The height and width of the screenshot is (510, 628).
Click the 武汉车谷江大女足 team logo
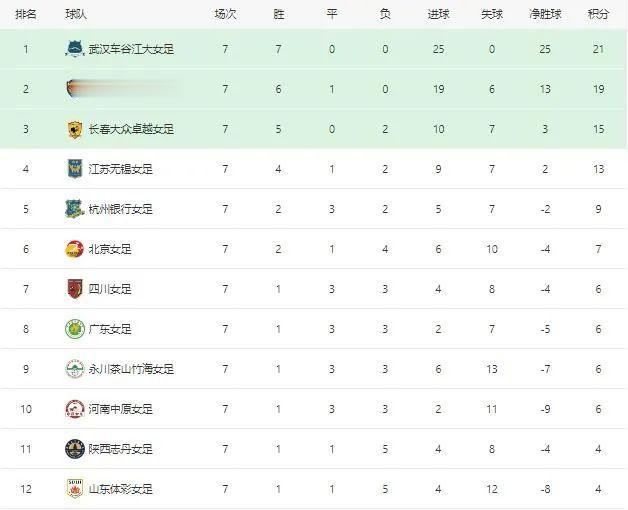pyautogui.click(x=75, y=49)
